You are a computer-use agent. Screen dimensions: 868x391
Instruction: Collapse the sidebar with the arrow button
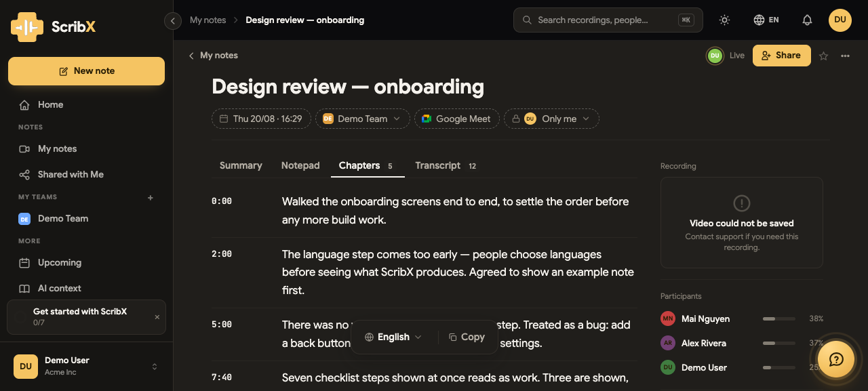point(172,21)
